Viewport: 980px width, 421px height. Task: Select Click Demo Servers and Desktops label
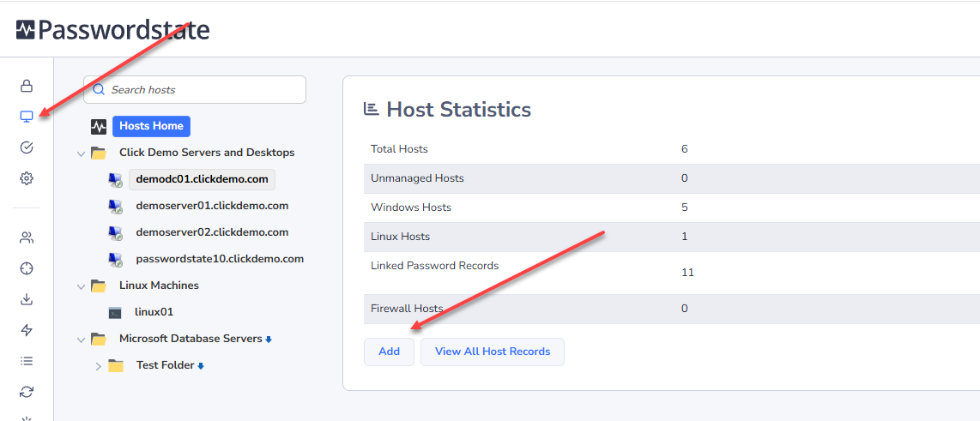207,153
